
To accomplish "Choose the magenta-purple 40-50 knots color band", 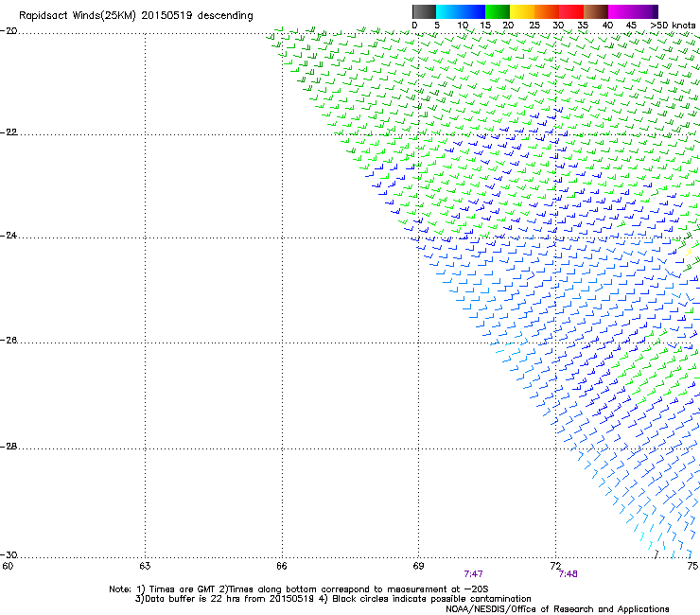I will [x=633, y=11].
